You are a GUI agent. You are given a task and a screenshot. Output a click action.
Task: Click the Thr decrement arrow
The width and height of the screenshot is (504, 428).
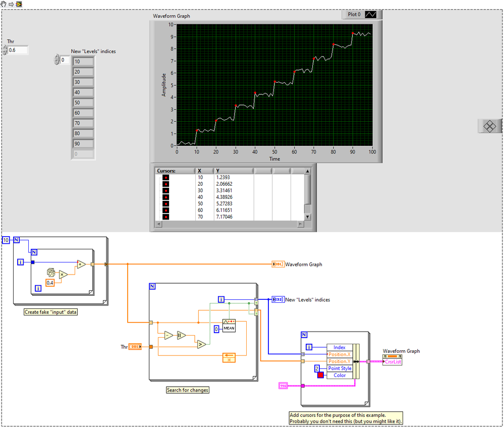pyautogui.click(x=5, y=52)
